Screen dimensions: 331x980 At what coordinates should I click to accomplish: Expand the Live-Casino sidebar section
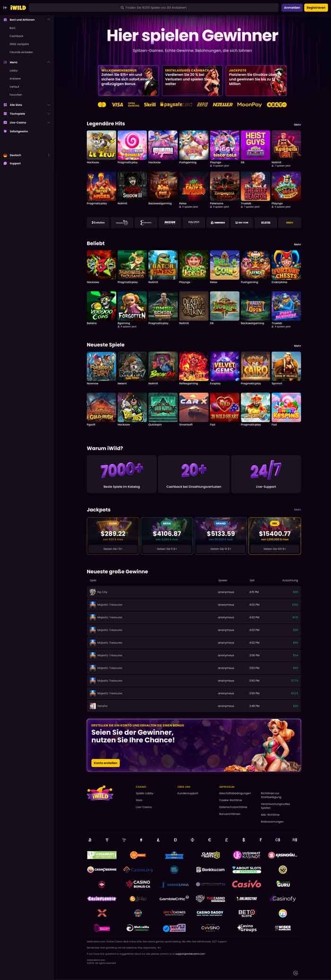(x=49, y=123)
